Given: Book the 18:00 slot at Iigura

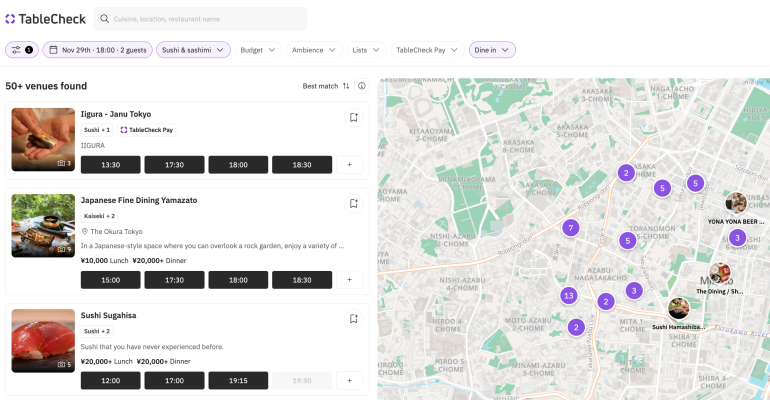Looking at the screenshot, I should coord(238,165).
